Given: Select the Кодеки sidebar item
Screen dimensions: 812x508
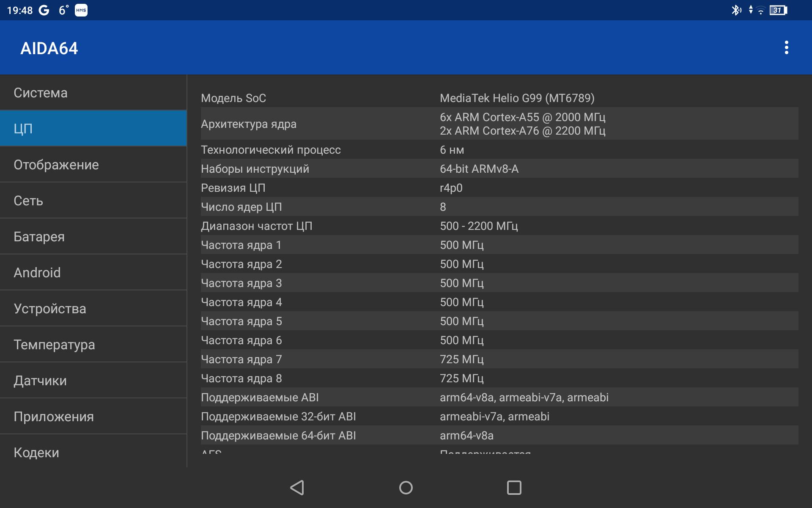Looking at the screenshot, I should pos(93,452).
